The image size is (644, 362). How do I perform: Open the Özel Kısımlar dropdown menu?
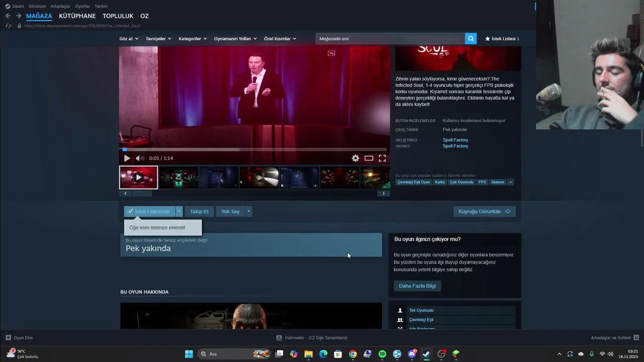280,39
